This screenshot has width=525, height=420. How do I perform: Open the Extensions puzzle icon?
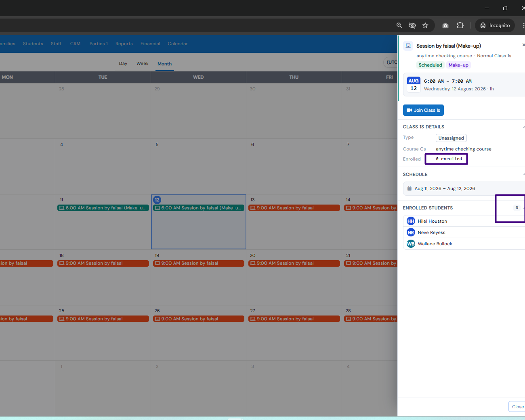460,25
